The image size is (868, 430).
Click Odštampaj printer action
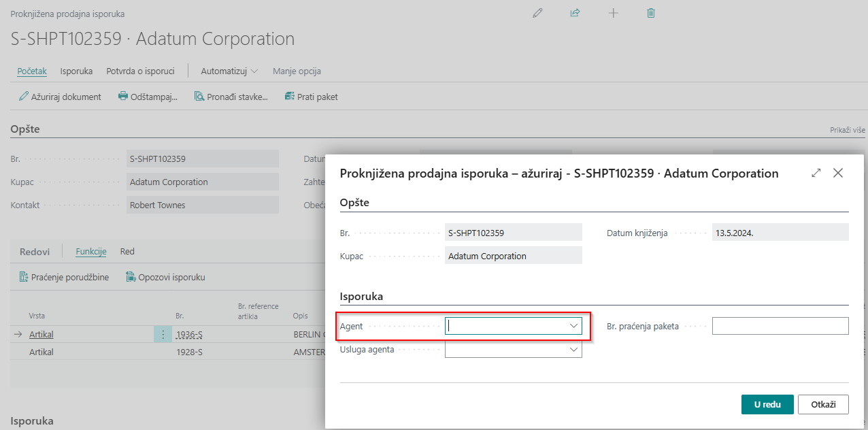[x=148, y=97]
